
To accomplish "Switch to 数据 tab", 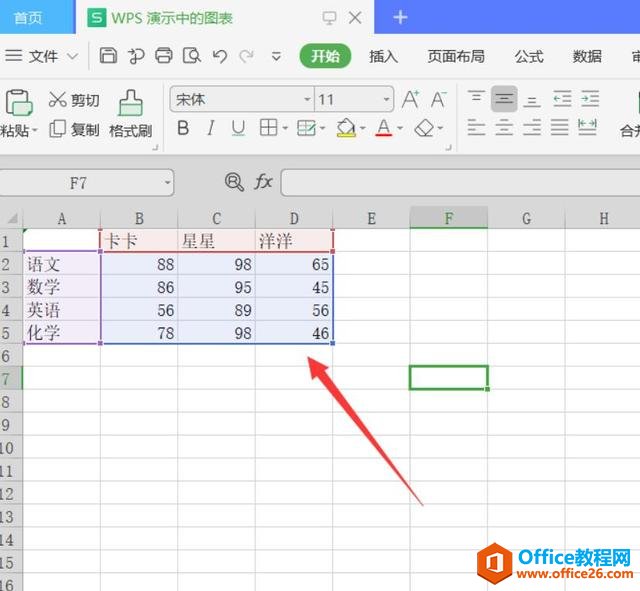I will (587, 56).
